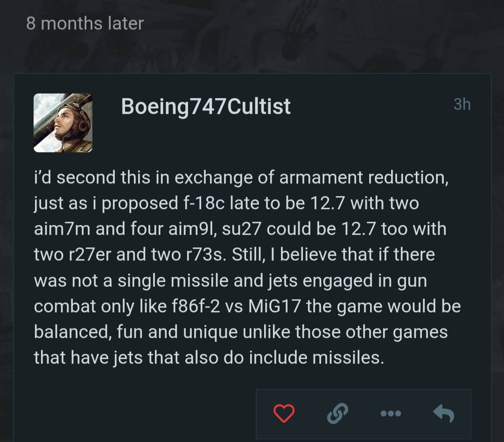Show the post date by clicking 3h
Screen dimensions: 504x442
pyautogui.click(x=462, y=105)
